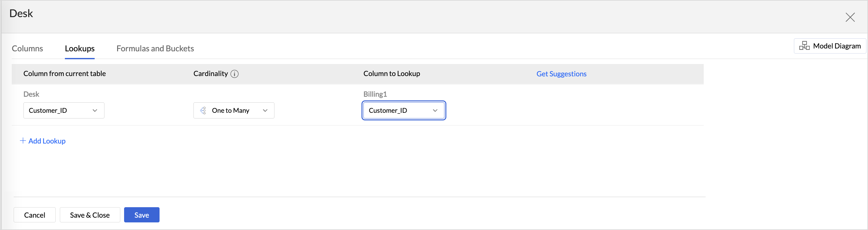Open Model Diagram via its text label
This screenshot has width=868, height=230.
(x=837, y=46)
